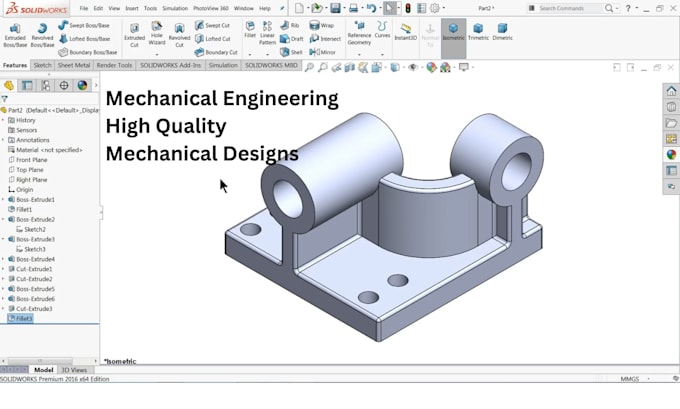Open the File menu
Image resolution: width=680 pixels, height=409 pixels.
pyautogui.click(x=84, y=8)
